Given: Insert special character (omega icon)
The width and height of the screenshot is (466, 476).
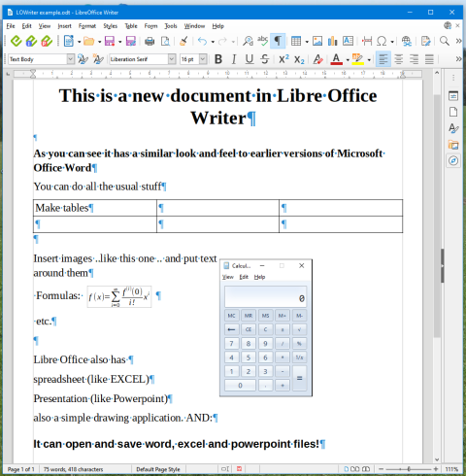Looking at the screenshot, I should pos(382,41).
